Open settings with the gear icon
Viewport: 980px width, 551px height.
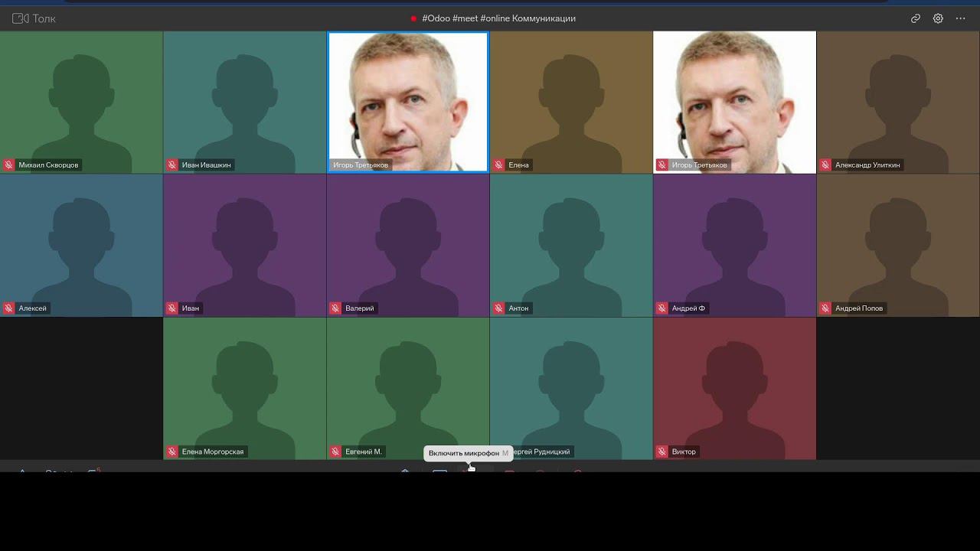[x=938, y=18]
